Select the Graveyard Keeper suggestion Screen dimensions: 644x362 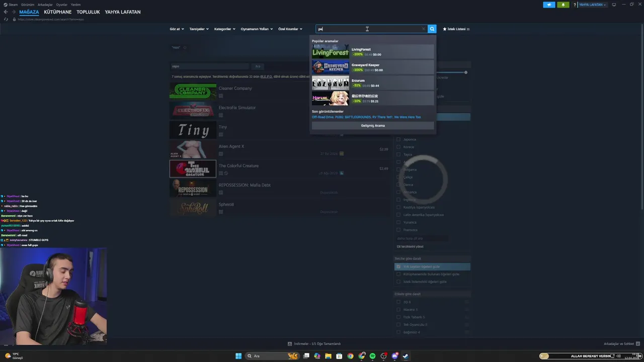tap(373, 67)
